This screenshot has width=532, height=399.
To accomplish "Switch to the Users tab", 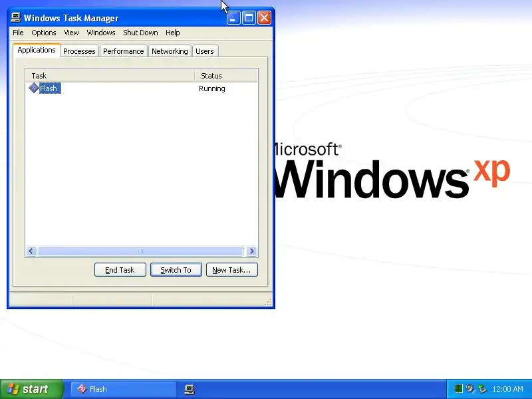I will coord(205,51).
